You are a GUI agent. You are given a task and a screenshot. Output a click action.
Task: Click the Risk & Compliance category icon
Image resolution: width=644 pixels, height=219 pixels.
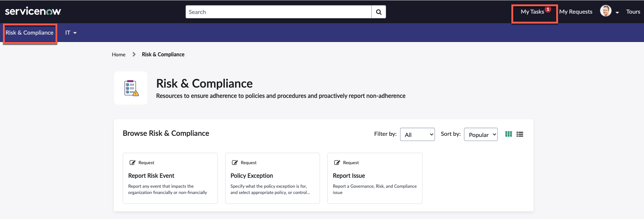(131, 88)
